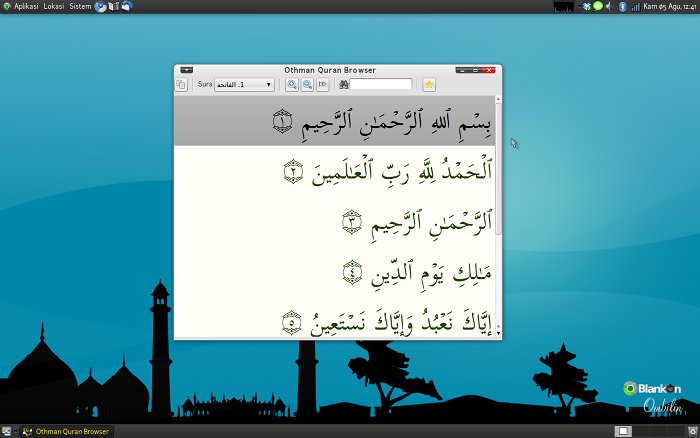
Task: Click the scroll up arrow of verse list
Action: click(x=498, y=99)
